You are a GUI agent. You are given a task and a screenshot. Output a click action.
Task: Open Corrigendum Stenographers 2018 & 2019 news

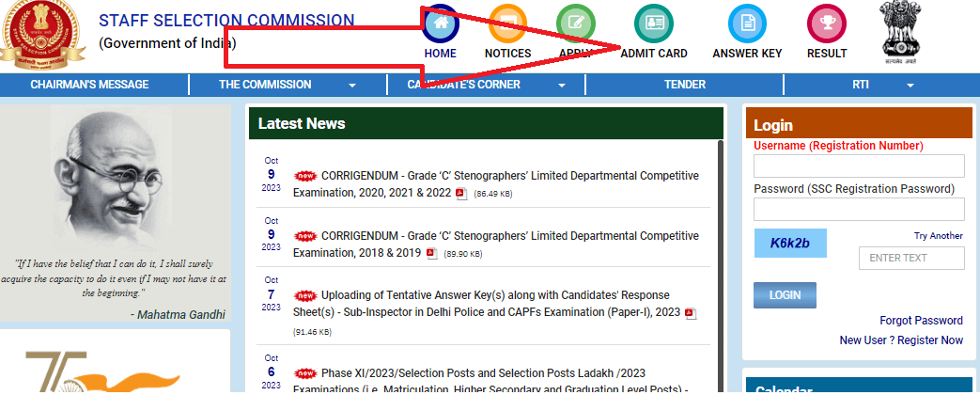tap(495, 245)
